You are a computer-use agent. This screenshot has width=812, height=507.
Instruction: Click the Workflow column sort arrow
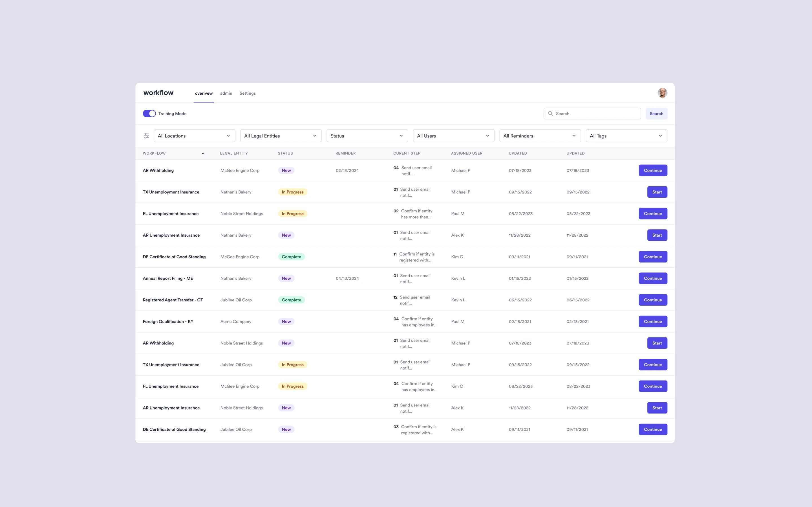tap(203, 154)
